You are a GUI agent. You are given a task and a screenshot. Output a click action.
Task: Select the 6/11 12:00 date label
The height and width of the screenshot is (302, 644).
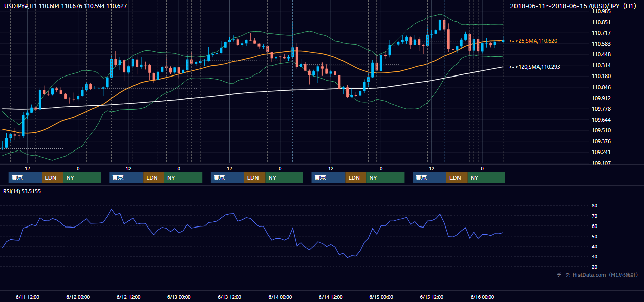(27, 297)
